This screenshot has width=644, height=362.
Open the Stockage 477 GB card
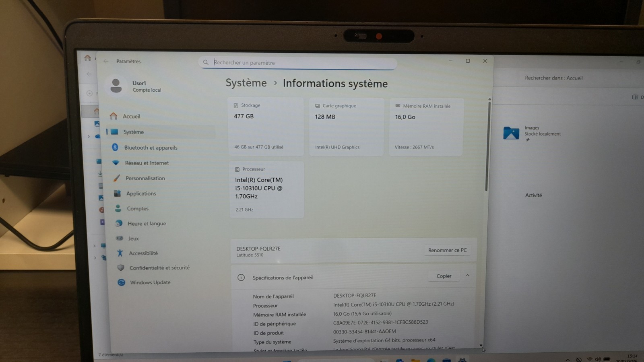point(266,126)
